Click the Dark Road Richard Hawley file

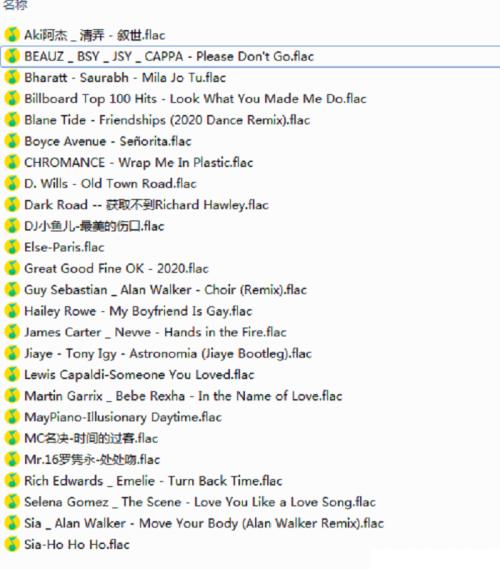146,205
